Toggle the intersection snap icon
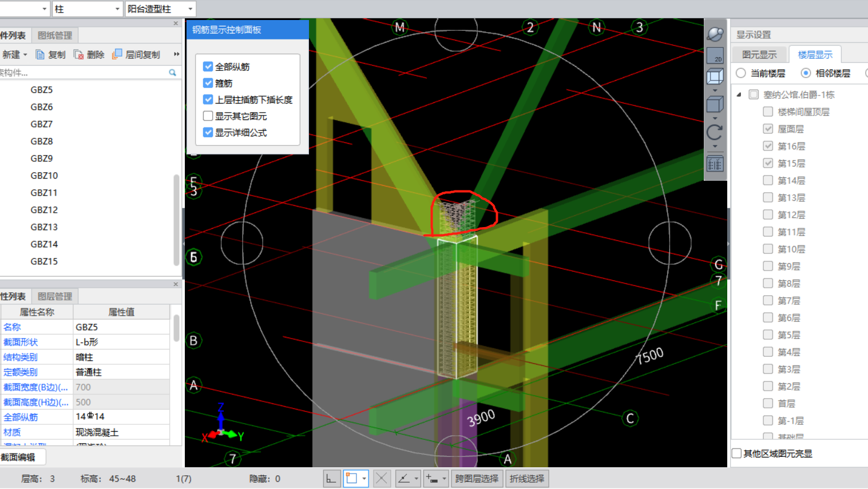The width and height of the screenshot is (868, 489). 382,479
